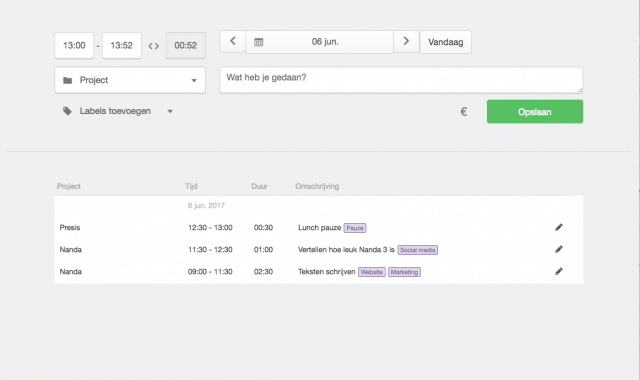Click the Social media label tag

(x=418, y=250)
